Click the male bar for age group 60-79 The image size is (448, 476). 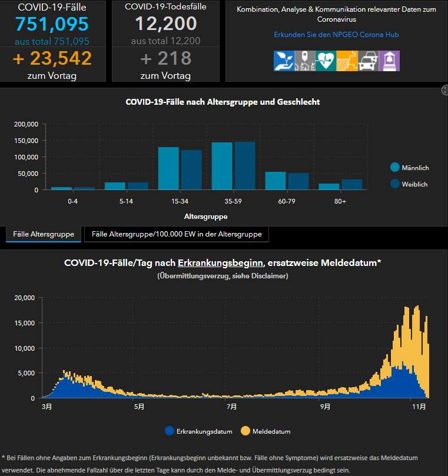pos(276,181)
